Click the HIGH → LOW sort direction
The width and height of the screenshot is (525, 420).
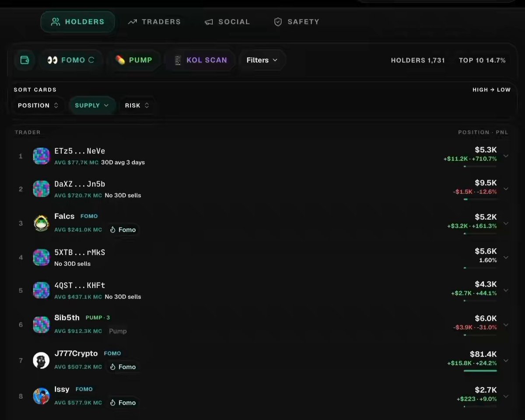pos(491,90)
